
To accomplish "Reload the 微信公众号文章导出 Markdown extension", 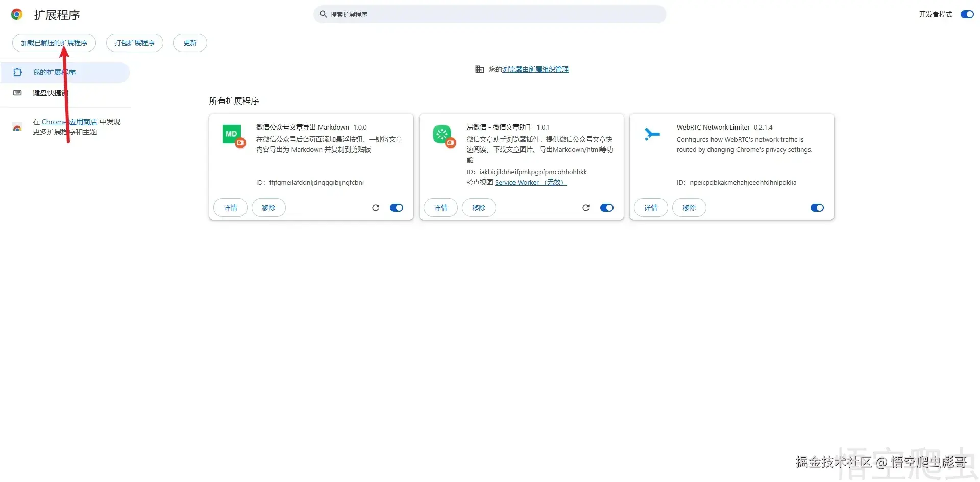I will 376,208.
